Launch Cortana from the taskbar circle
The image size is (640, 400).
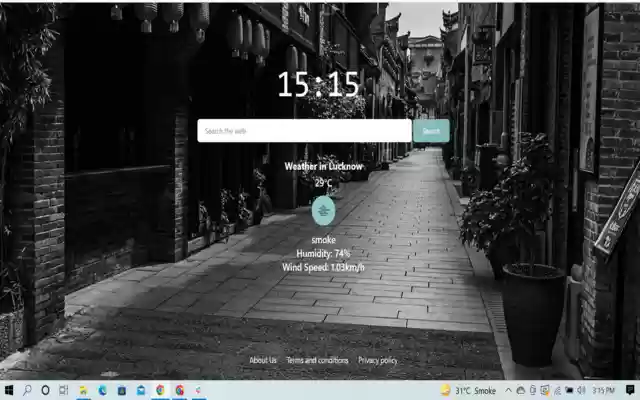(x=45, y=390)
